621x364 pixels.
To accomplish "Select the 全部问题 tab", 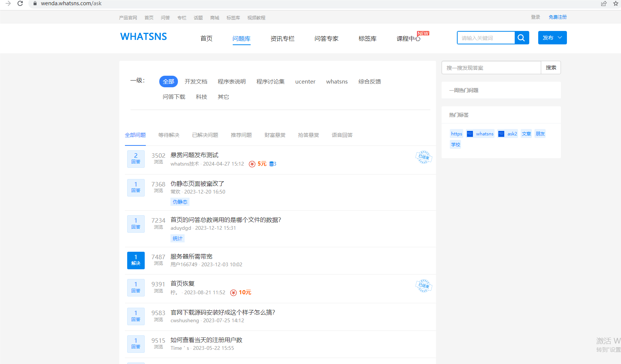I will coord(135,135).
